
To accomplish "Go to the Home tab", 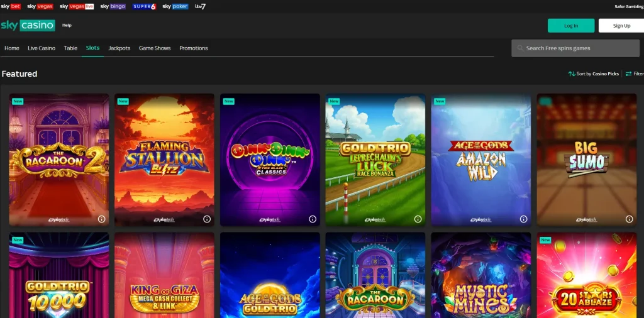I will [12, 48].
